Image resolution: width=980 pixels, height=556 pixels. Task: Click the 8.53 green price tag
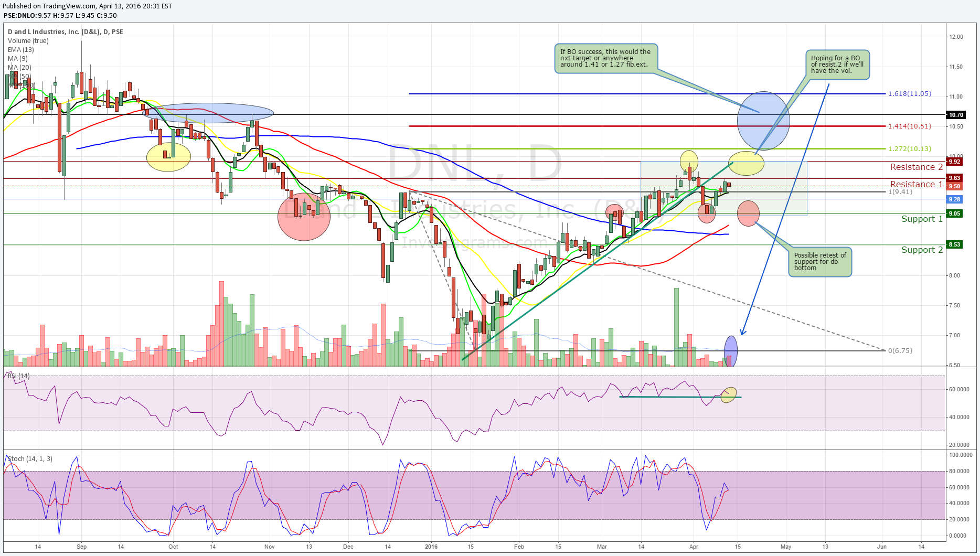coord(954,244)
